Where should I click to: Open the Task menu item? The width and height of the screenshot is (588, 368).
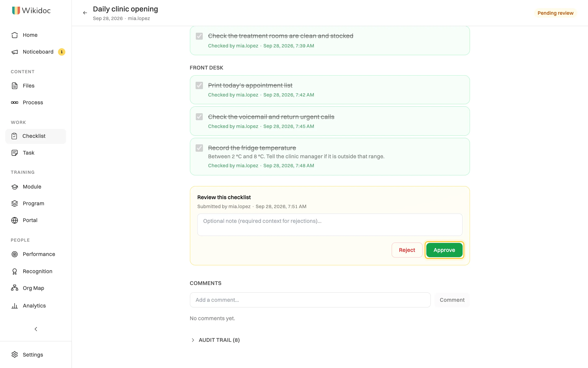tap(36, 153)
